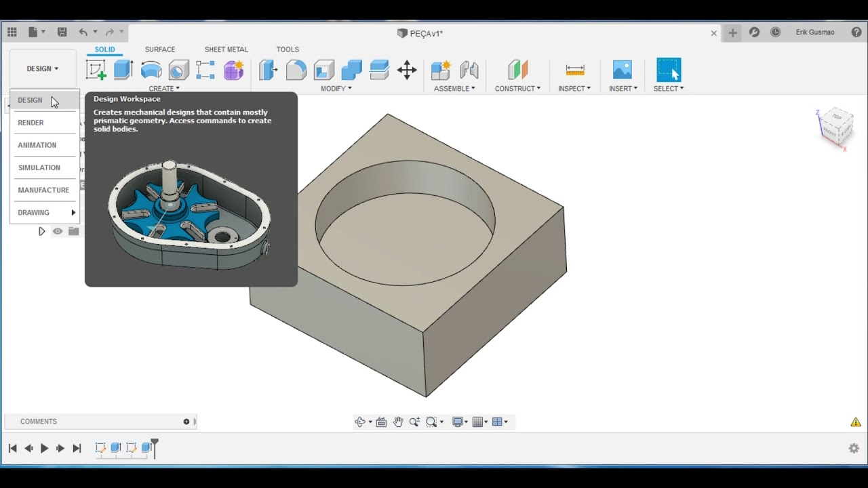868x488 pixels.
Task: Select the Create Form tool
Action: click(x=233, y=70)
